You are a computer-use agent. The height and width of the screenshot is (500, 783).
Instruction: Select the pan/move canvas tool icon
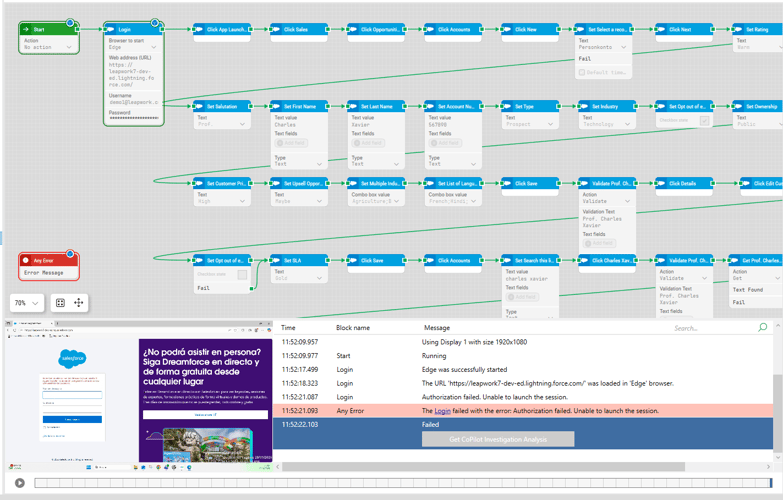(79, 303)
